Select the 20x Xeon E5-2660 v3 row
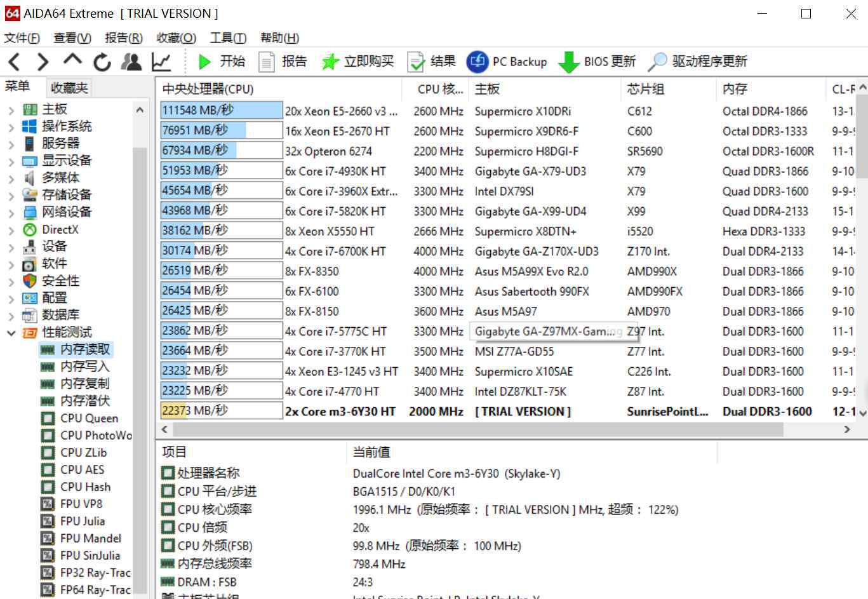 [x=507, y=111]
